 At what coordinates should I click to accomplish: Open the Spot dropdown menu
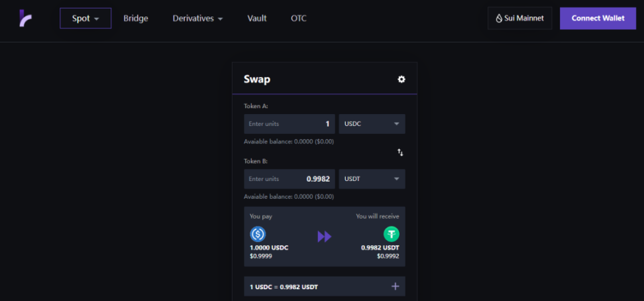click(x=85, y=19)
